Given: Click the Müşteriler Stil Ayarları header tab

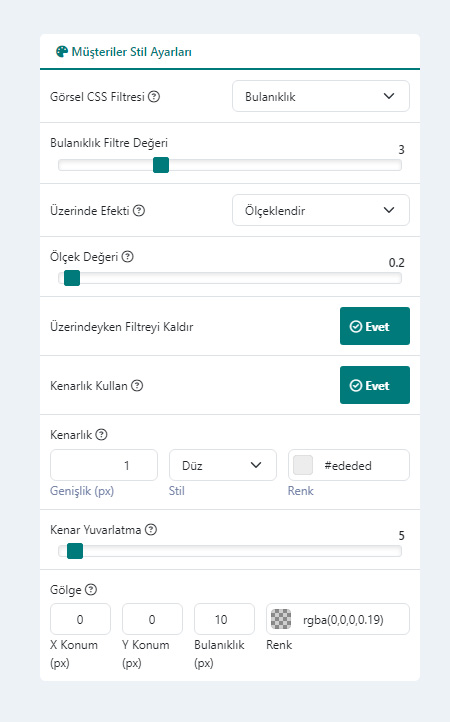Looking at the screenshot, I should pyautogui.click(x=124, y=52).
